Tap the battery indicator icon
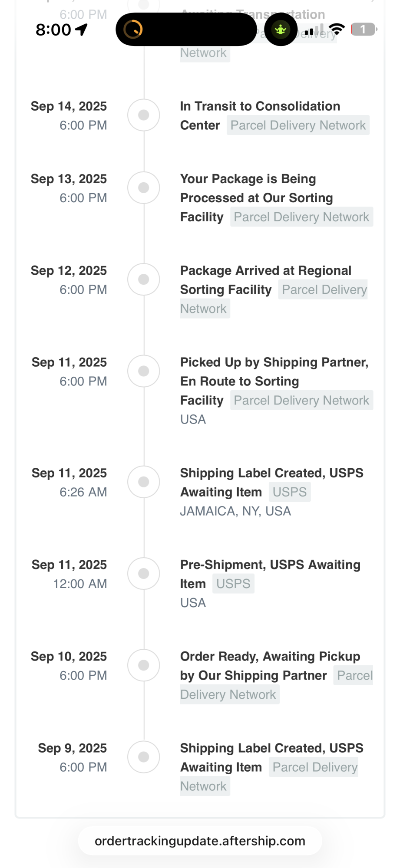 point(364,30)
